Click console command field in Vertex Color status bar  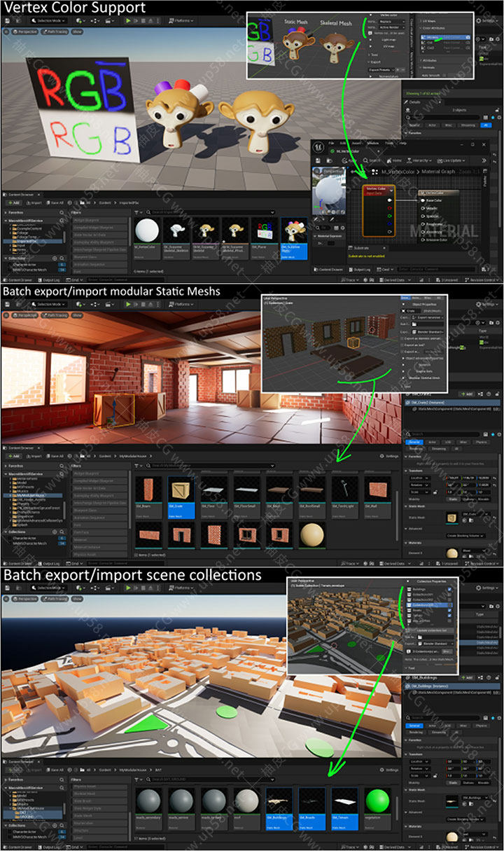tap(125, 279)
